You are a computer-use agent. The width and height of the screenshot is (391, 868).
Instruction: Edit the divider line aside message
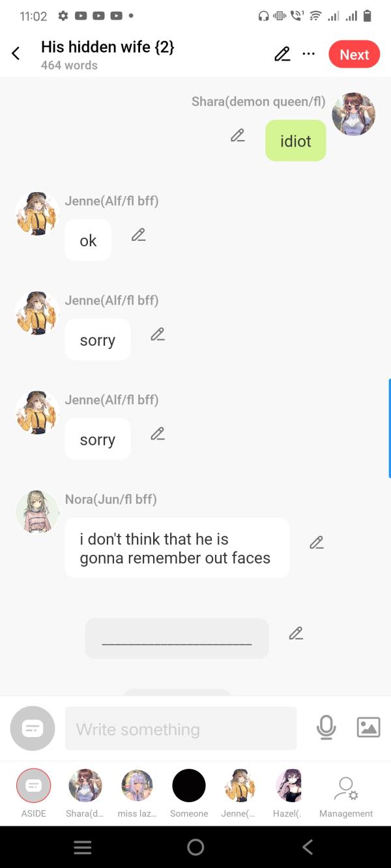coord(296,633)
